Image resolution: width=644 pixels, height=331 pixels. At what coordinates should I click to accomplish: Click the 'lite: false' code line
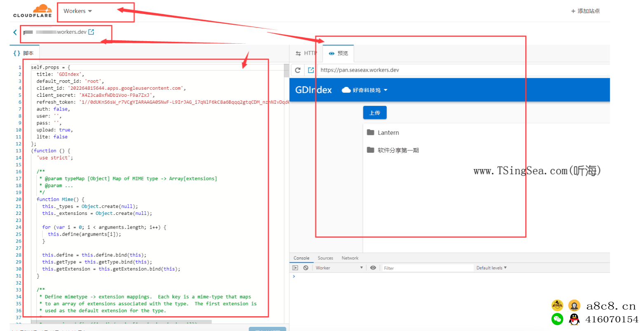click(x=52, y=137)
